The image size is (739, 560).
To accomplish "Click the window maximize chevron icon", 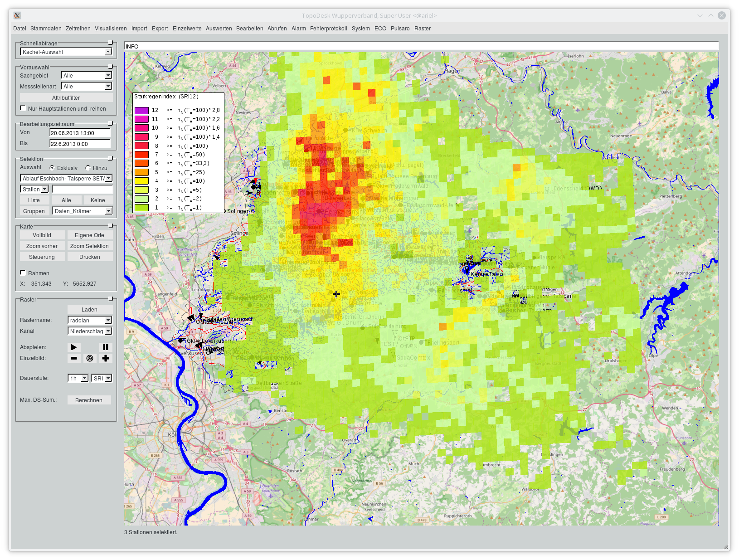I will pos(711,15).
